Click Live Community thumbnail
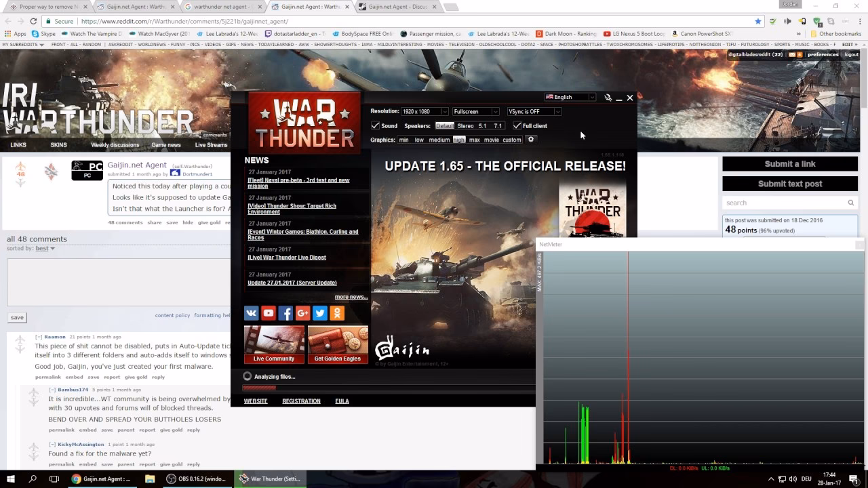The height and width of the screenshot is (488, 868). coord(274,345)
